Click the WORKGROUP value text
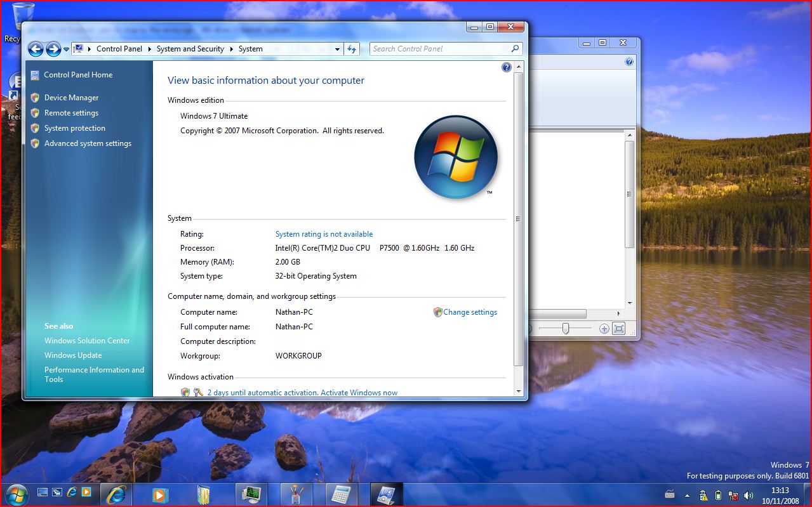Image resolution: width=812 pixels, height=507 pixels. pyautogui.click(x=298, y=356)
